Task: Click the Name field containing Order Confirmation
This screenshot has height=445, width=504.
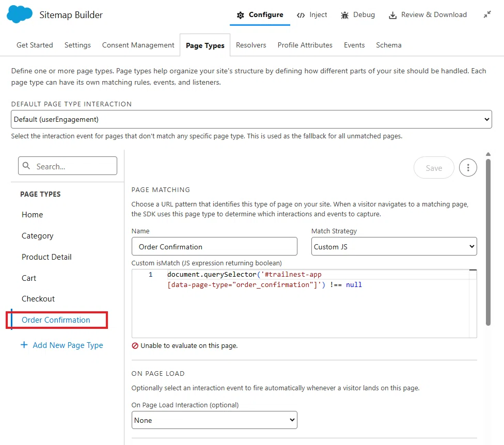Action: click(x=214, y=246)
